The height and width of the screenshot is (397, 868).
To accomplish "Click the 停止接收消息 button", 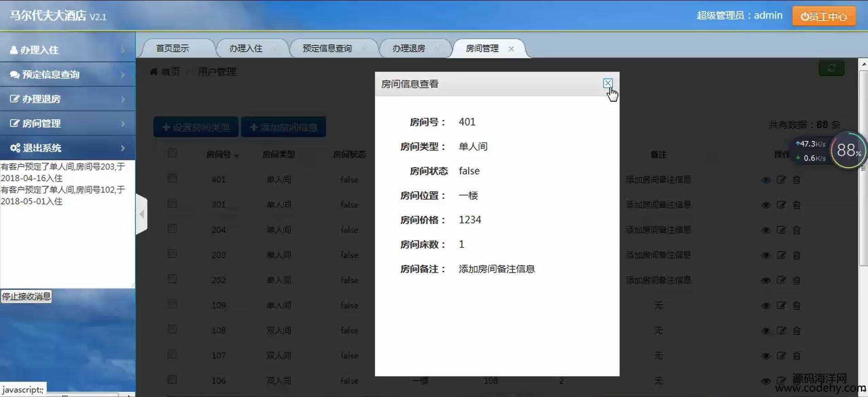I will pos(26,296).
